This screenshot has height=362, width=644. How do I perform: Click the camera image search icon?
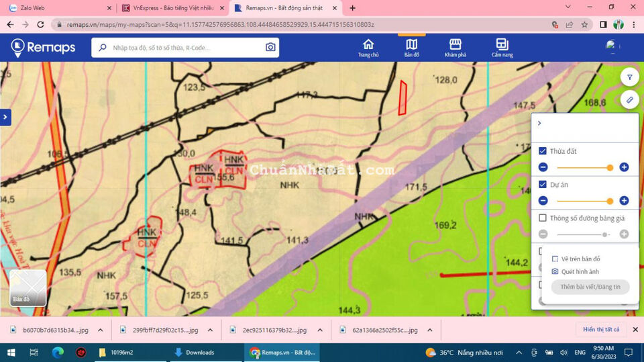[x=270, y=48]
